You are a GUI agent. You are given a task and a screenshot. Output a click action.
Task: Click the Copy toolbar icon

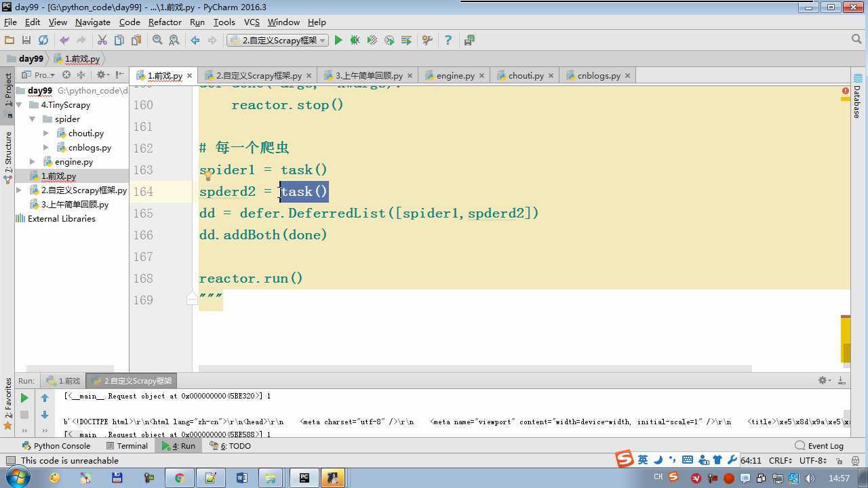coord(119,41)
